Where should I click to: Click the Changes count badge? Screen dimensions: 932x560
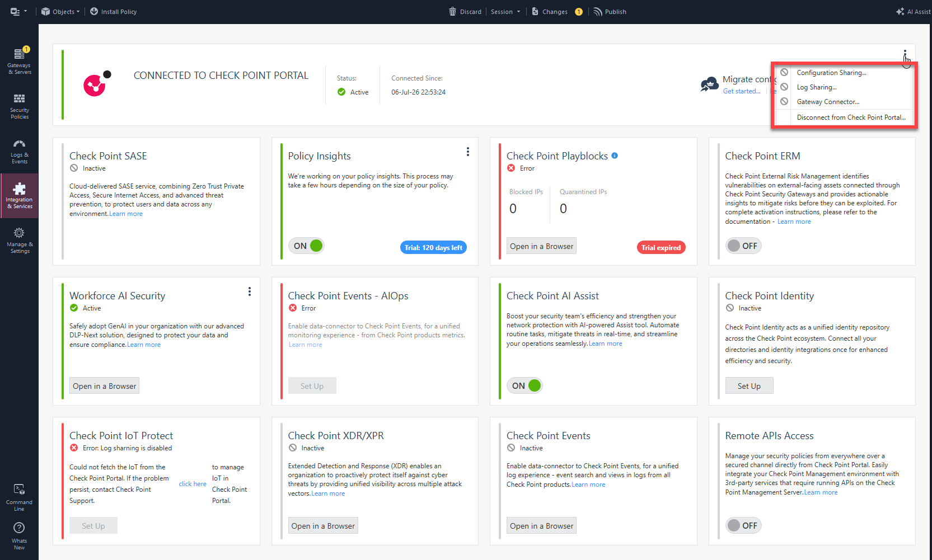(x=579, y=12)
